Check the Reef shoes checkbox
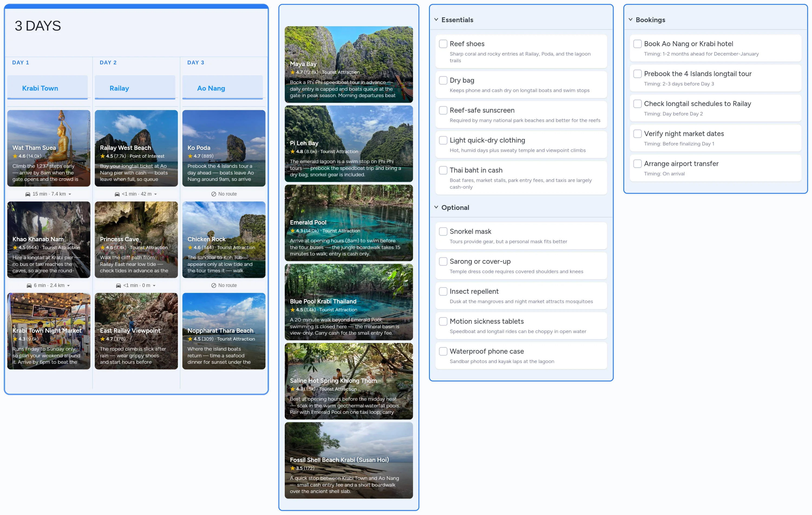This screenshot has height=515, width=812. coord(443,44)
